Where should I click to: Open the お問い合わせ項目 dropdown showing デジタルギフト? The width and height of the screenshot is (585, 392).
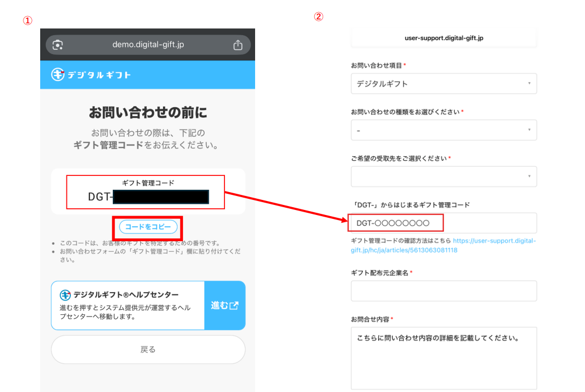pyautogui.click(x=444, y=84)
